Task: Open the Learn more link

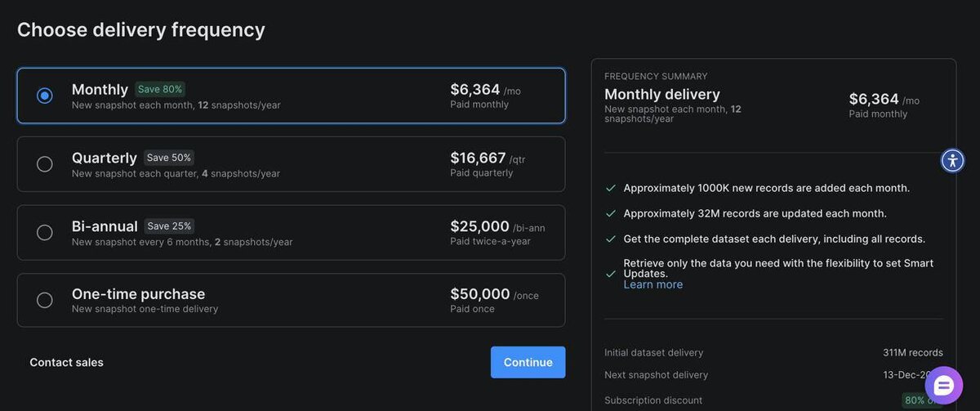Action: click(653, 284)
